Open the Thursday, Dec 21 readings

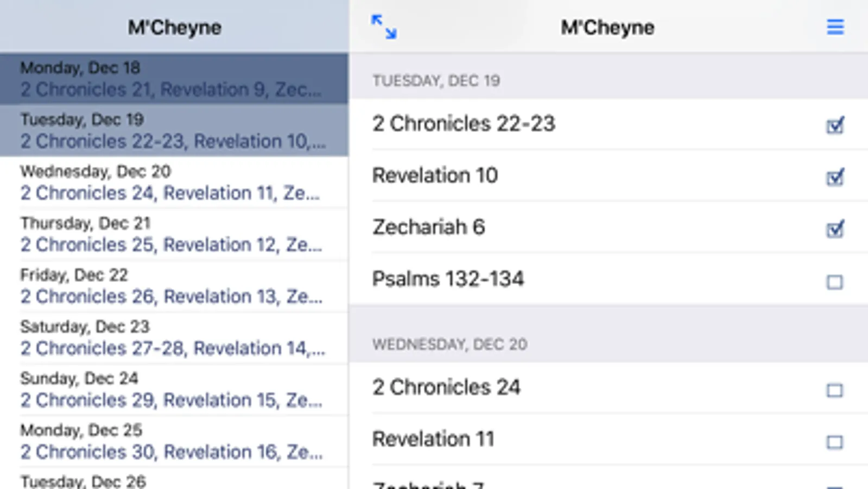174,234
